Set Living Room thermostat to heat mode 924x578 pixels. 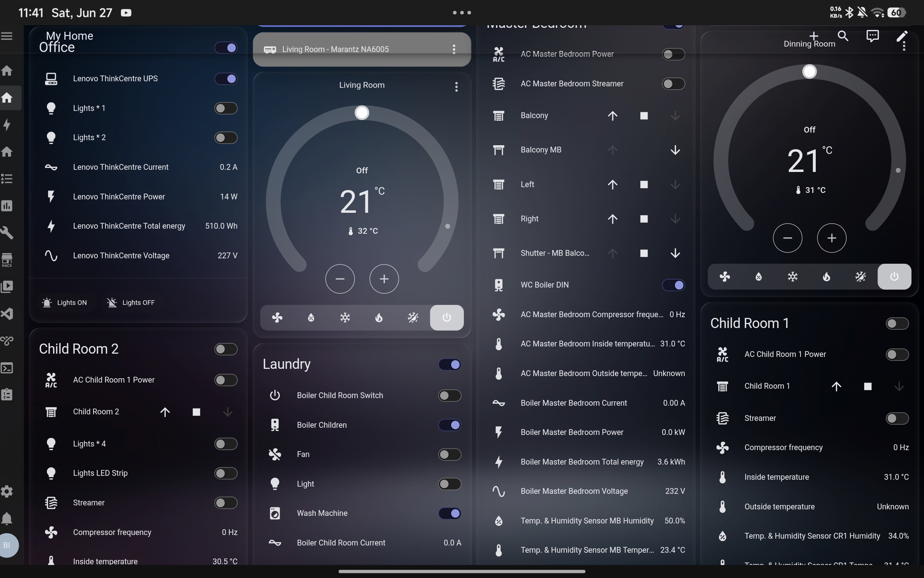379,318
